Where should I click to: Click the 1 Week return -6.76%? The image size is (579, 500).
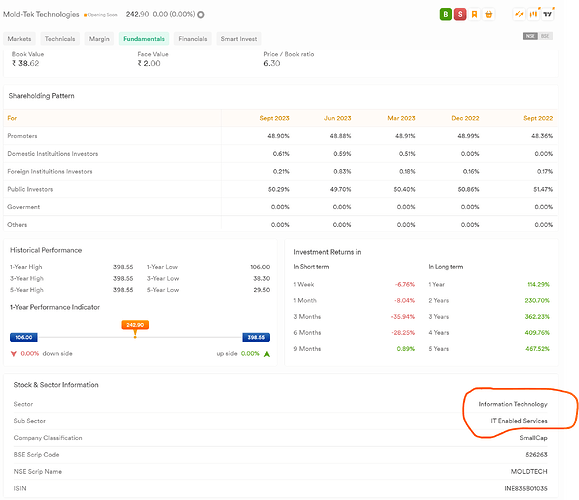405,284
